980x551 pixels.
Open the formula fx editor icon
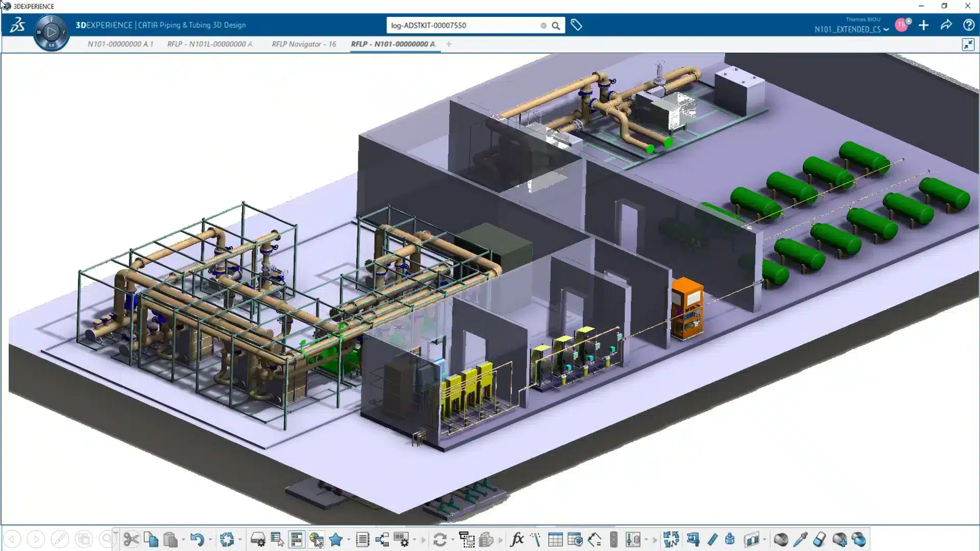pos(518,539)
